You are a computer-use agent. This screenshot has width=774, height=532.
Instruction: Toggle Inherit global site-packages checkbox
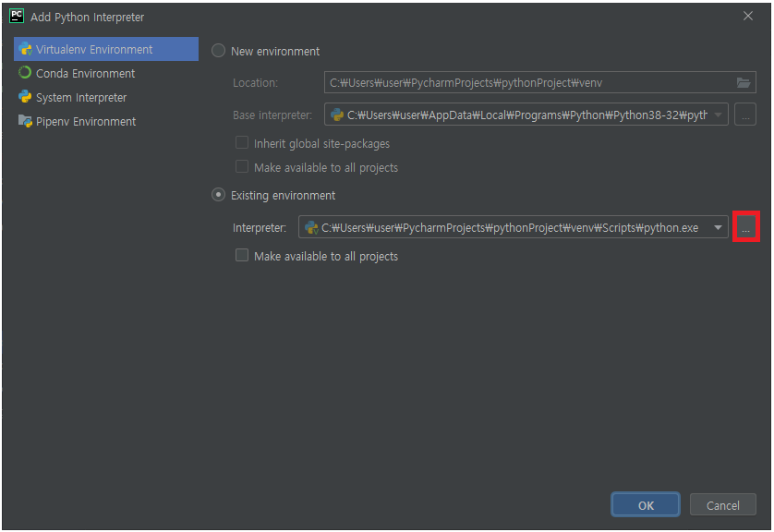[x=242, y=143]
